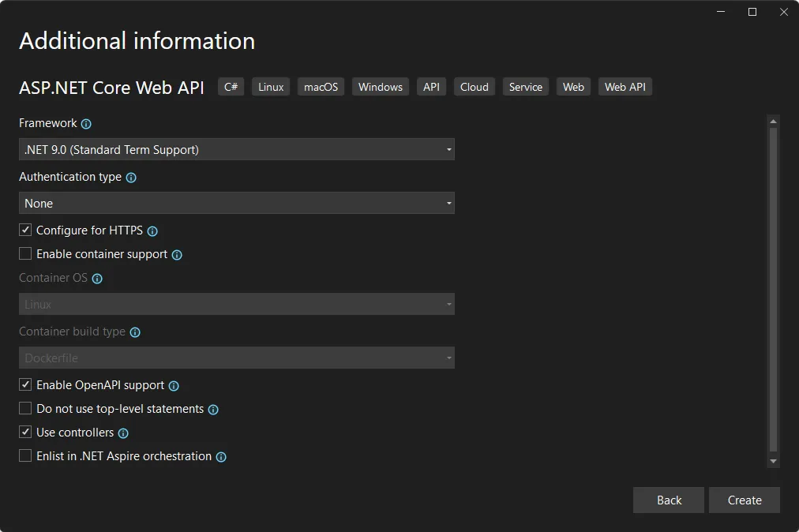Check Do not use top-level statements
The image size is (799, 532).
tap(24, 408)
